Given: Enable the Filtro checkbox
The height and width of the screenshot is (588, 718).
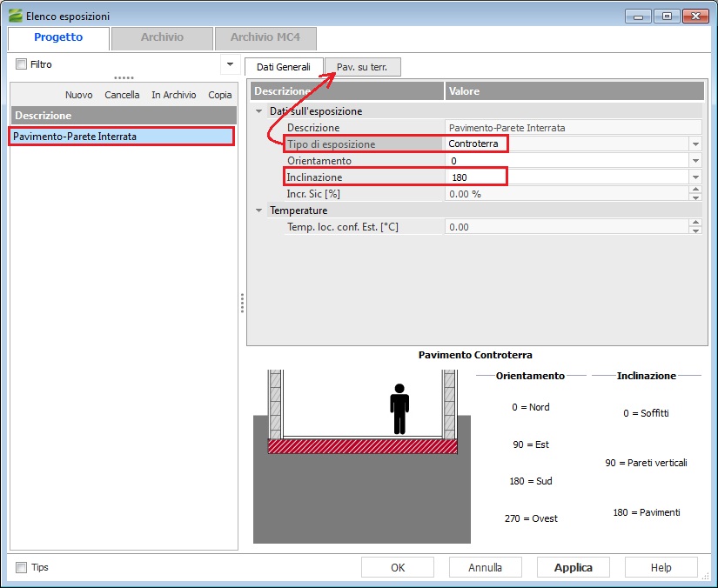Looking at the screenshot, I should (22, 64).
